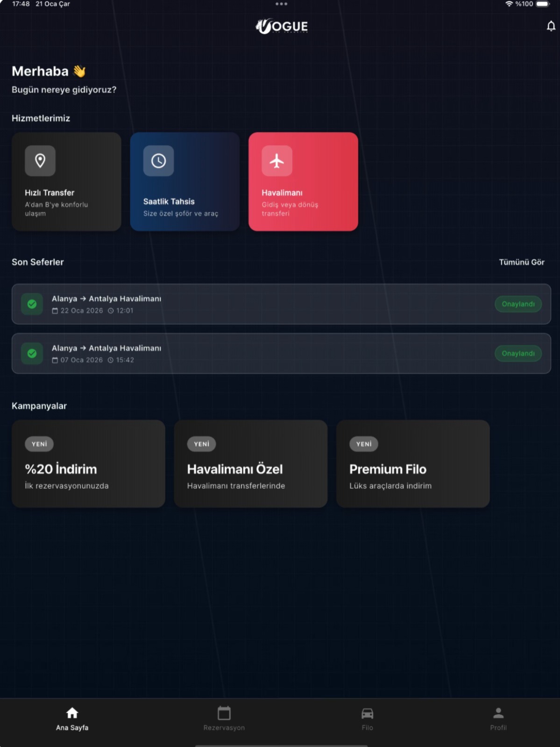Tap the airplane icon on Havalimanı card
The image size is (560, 747).
(x=277, y=161)
